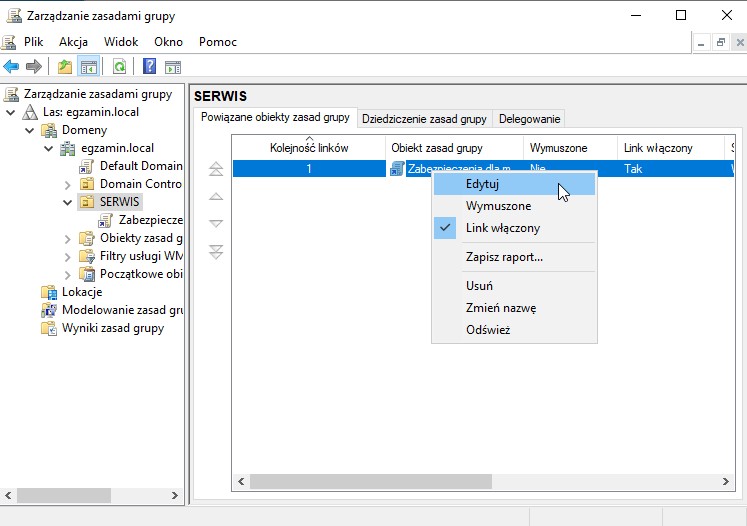
Task: Collapse the 'Las: egzamin.local' forest node
Action: [11, 112]
